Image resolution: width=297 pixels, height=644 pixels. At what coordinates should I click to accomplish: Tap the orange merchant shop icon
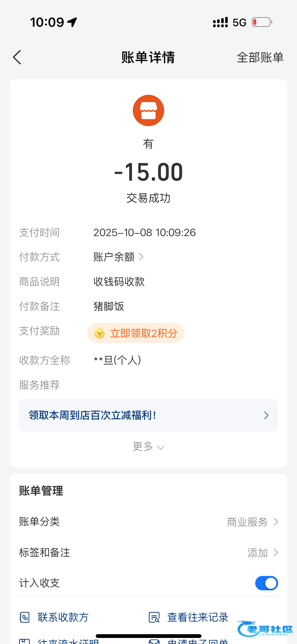click(x=148, y=110)
